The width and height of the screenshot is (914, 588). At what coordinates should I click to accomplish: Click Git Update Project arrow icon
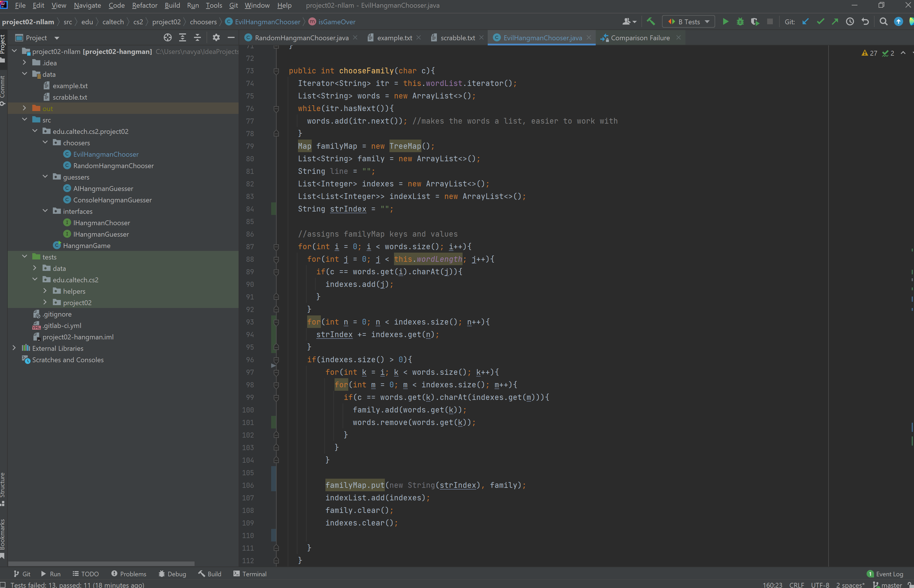[805, 22]
